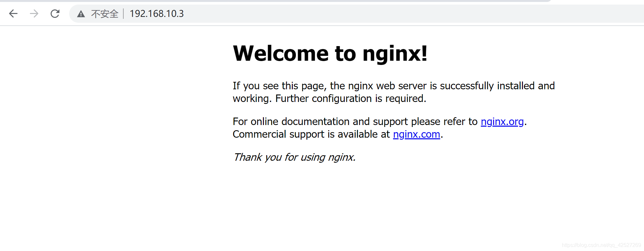This screenshot has width=644, height=251.
Task: Go back to the previous page
Action: pos(13,14)
